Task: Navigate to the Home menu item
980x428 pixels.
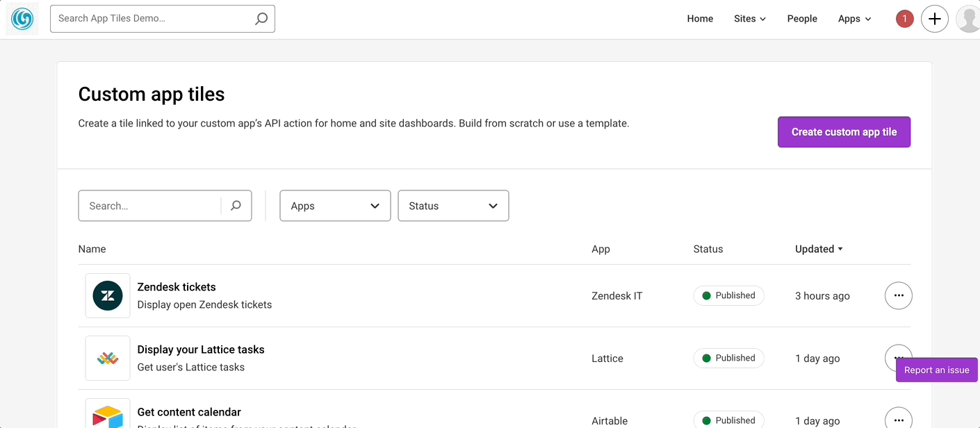Action: tap(700, 19)
